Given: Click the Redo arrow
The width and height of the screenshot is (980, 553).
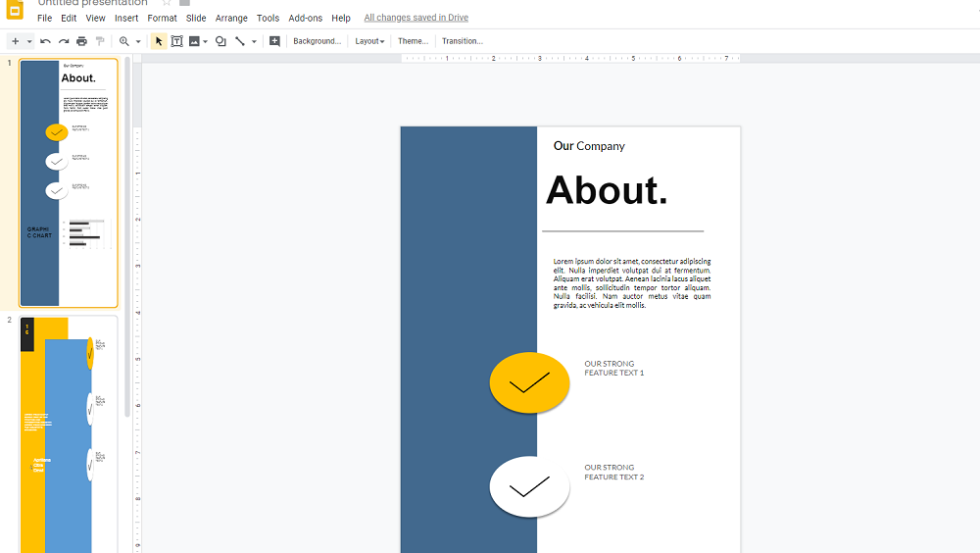Looking at the screenshot, I should point(64,41).
